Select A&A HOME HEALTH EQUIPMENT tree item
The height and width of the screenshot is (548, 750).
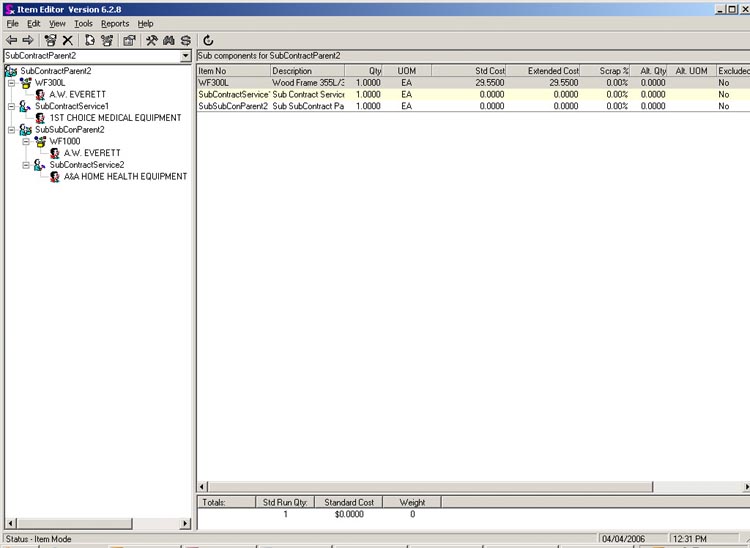click(125, 177)
